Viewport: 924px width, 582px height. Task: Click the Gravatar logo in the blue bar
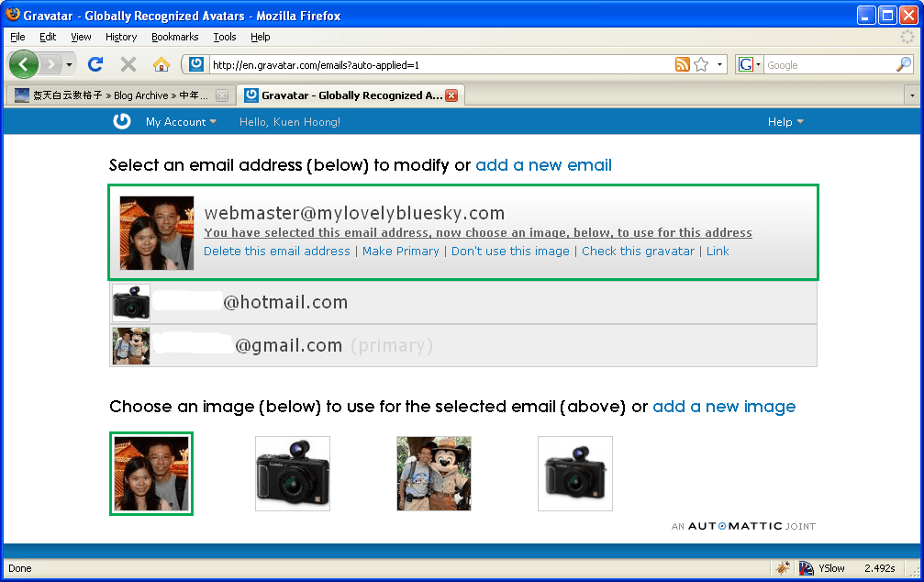tap(122, 121)
